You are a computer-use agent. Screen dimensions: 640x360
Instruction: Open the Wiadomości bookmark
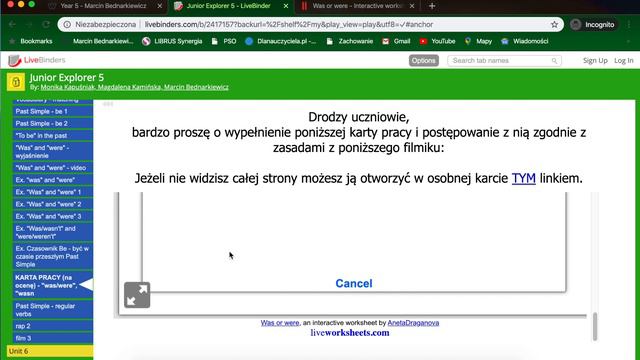point(524,41)
